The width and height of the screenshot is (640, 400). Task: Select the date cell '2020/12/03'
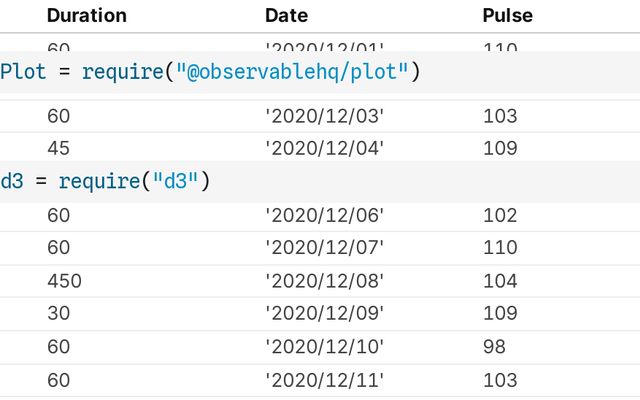click(x=325, y=116)
